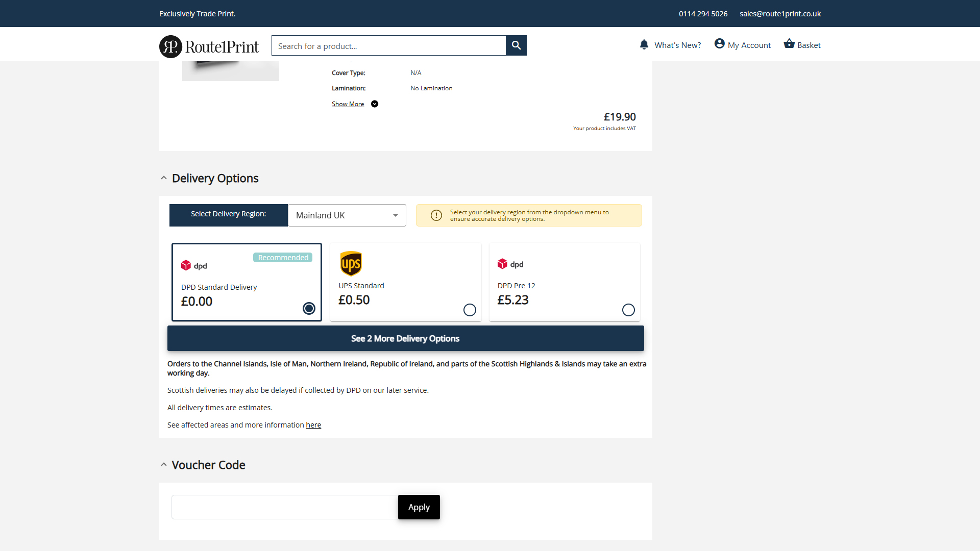
Task: Click the Basket icon
Action: (789, 44)
